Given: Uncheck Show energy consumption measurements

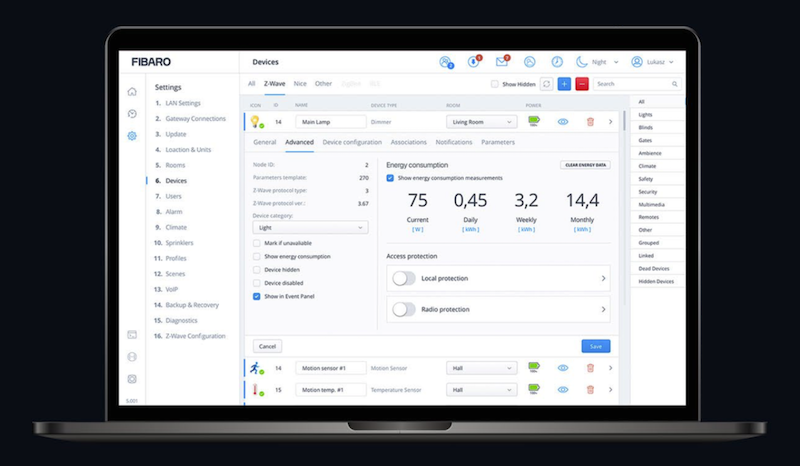Looking at the screenshot, I should coord(390,177).
